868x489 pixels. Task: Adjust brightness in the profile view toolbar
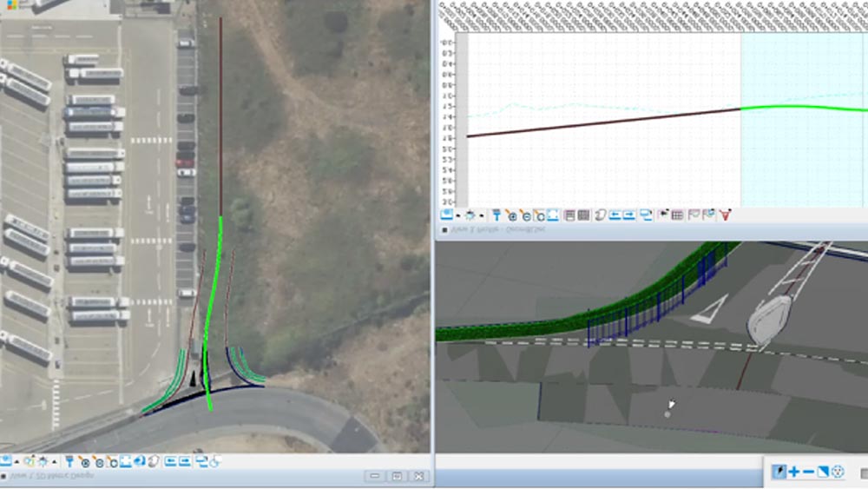click(470, 215)
